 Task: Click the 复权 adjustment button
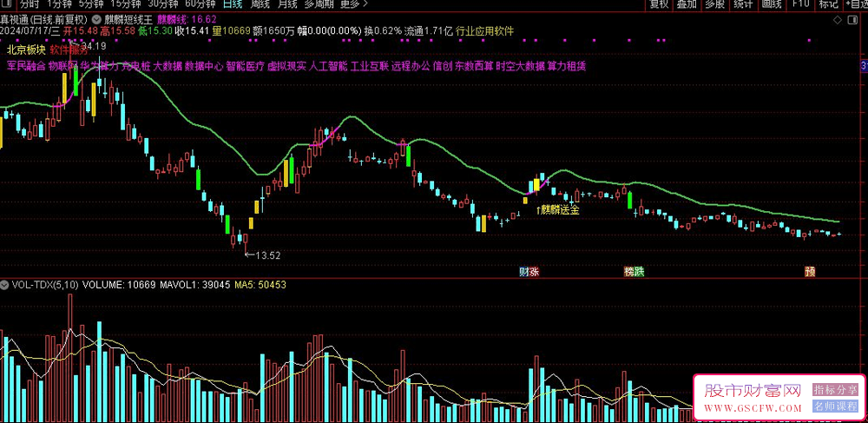click(659, 3)
